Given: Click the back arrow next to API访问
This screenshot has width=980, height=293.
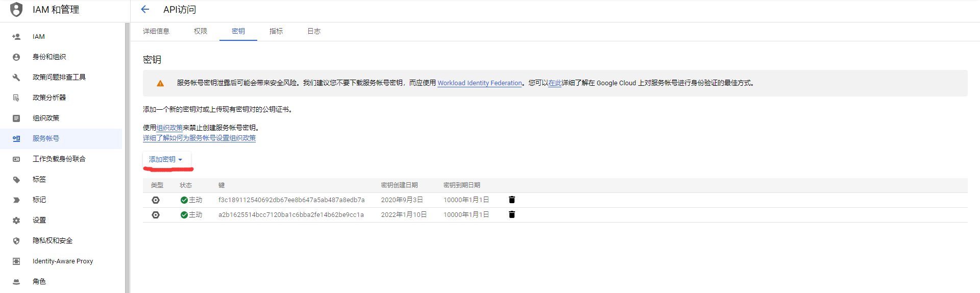Looking at the screenshot, I should (x=145, y=9).
